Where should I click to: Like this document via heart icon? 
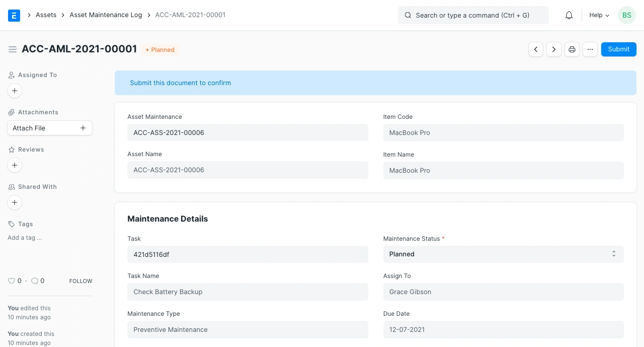12,281
